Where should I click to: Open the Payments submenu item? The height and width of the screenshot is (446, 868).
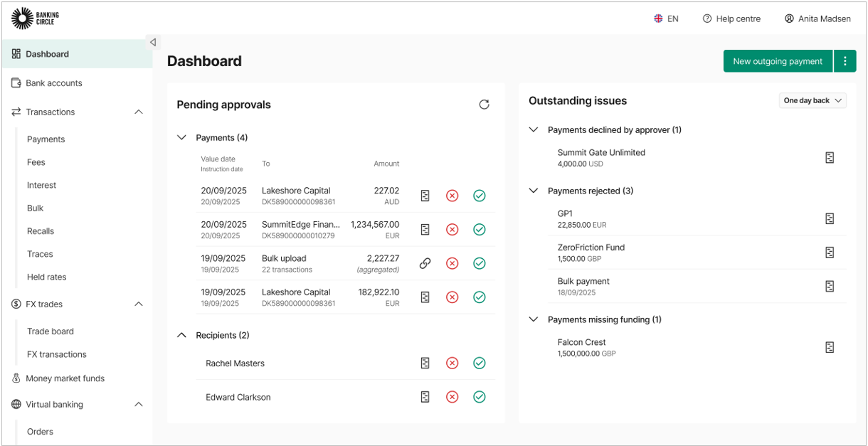coord(46,139)
